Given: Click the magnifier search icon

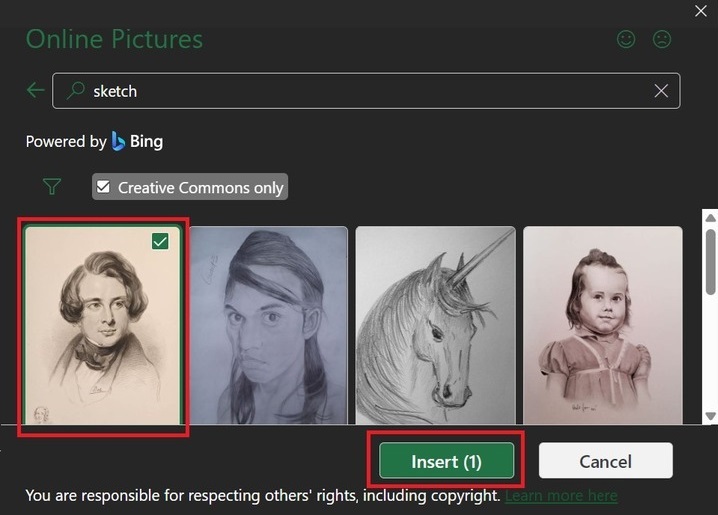Looking at the screenshot, I should click(x=74, y=91).
